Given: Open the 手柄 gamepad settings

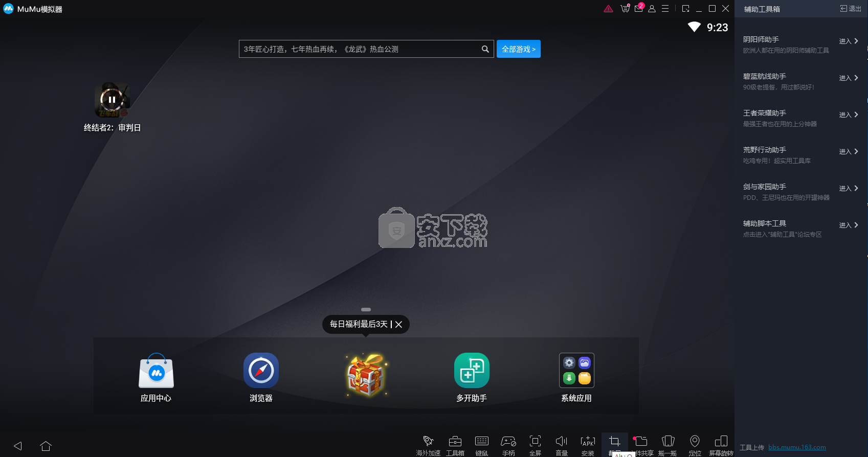Looking at the screenshot, I should tap(508, 441).
